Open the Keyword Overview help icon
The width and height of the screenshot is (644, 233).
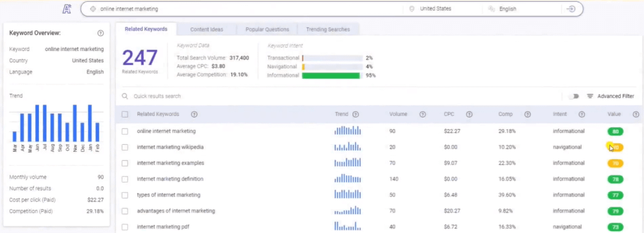(101, 33)
